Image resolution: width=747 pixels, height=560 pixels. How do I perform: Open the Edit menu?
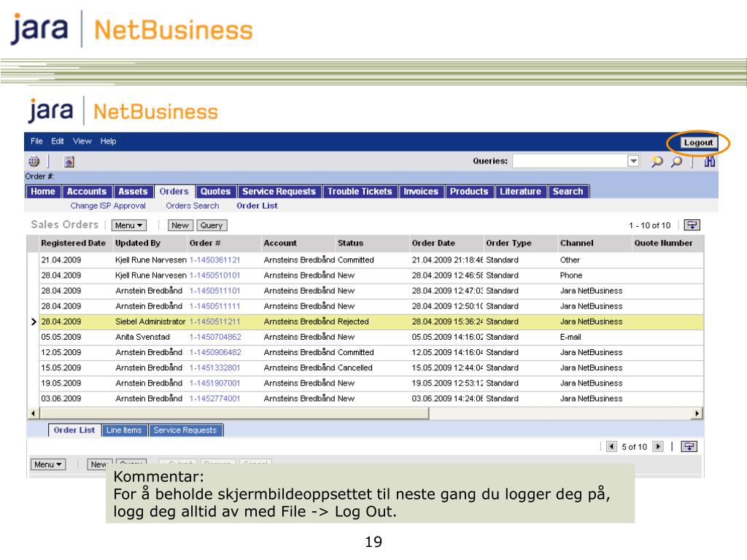58,141
